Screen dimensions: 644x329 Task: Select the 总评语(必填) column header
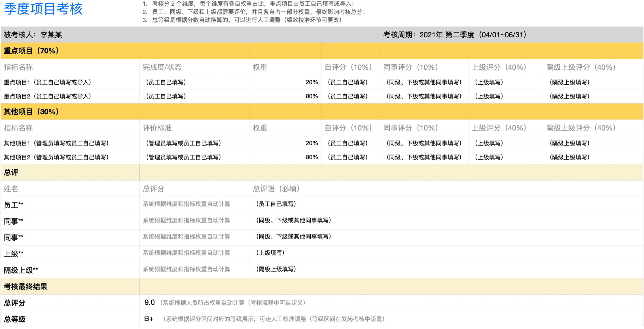446,189
